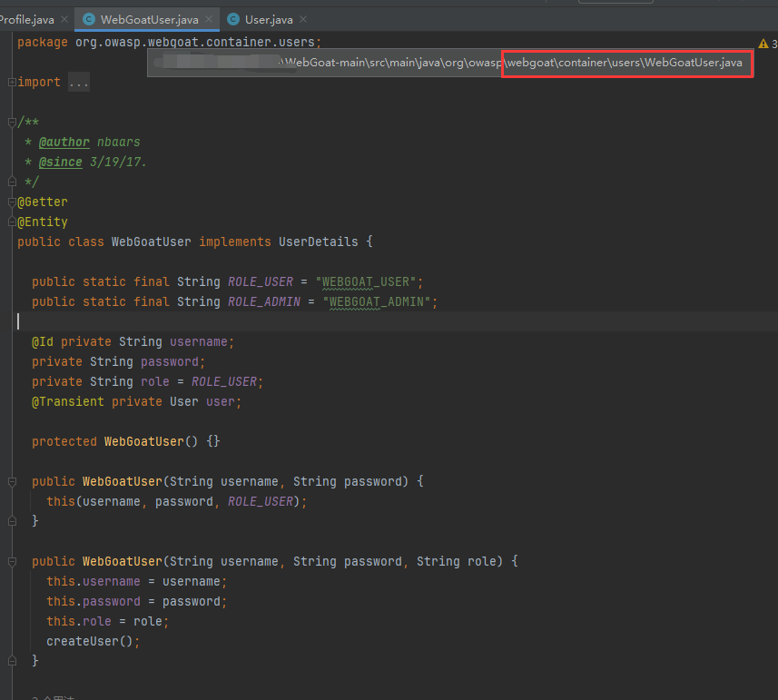Click the @author Javadoc tag
Viewport: 778px width, 700px height.
pyautogui.click(x=64, y=142)
